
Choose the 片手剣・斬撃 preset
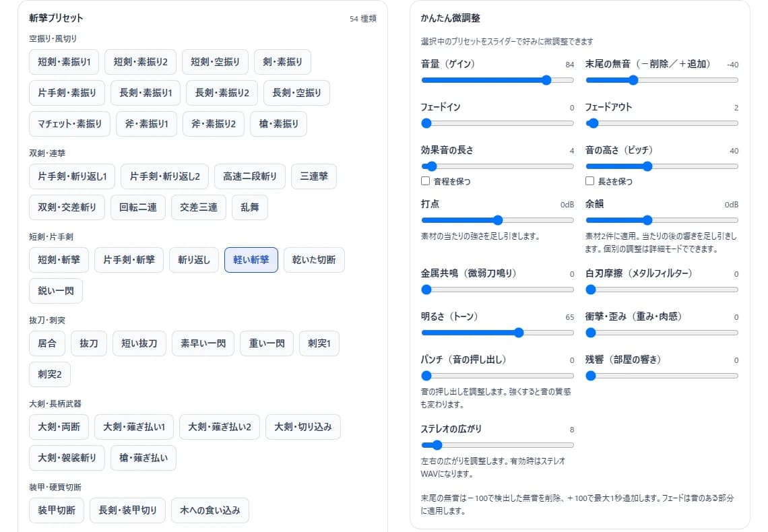click(129, 260)
